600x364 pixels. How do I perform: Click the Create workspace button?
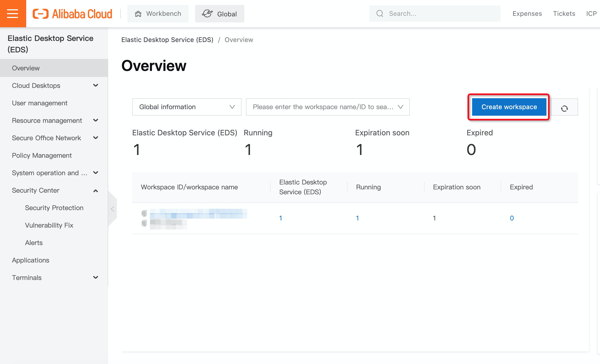tap(509, 107)
